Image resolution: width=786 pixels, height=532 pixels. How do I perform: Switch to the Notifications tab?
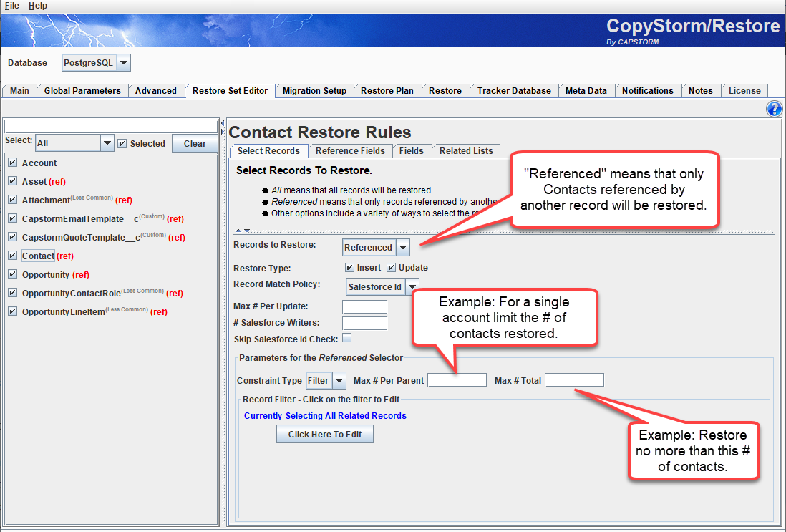click(x=648, y=91)
